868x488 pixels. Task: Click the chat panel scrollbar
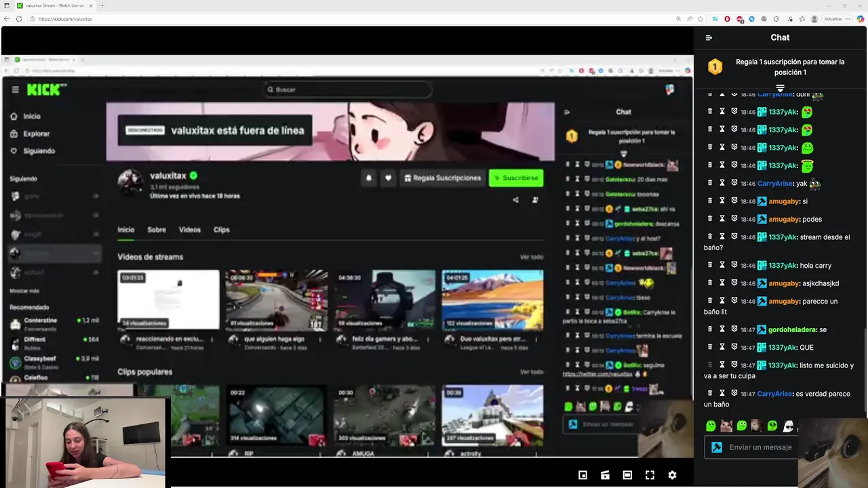[x=865, y=370]
